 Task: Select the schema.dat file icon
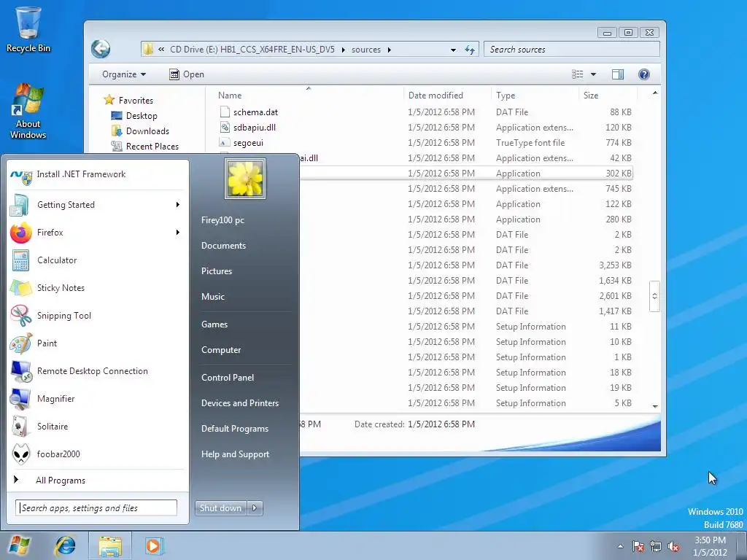[x=225, y=112]
